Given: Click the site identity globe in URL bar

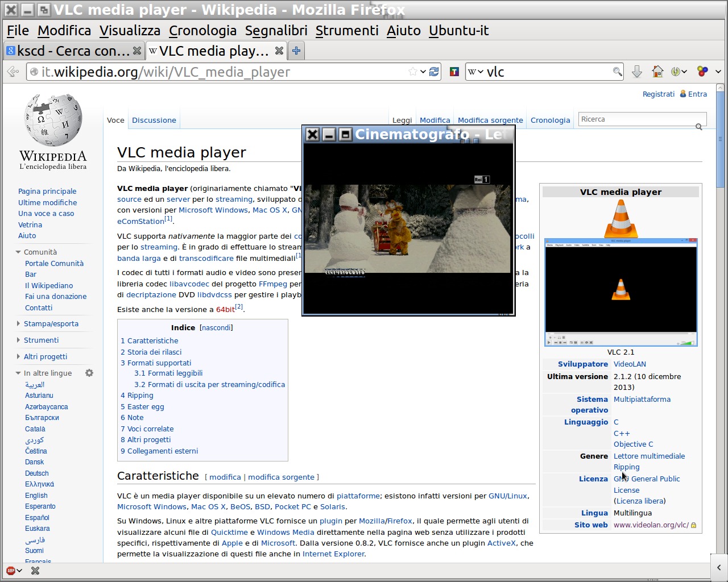Looking at the screenshot, I should 34,72.
